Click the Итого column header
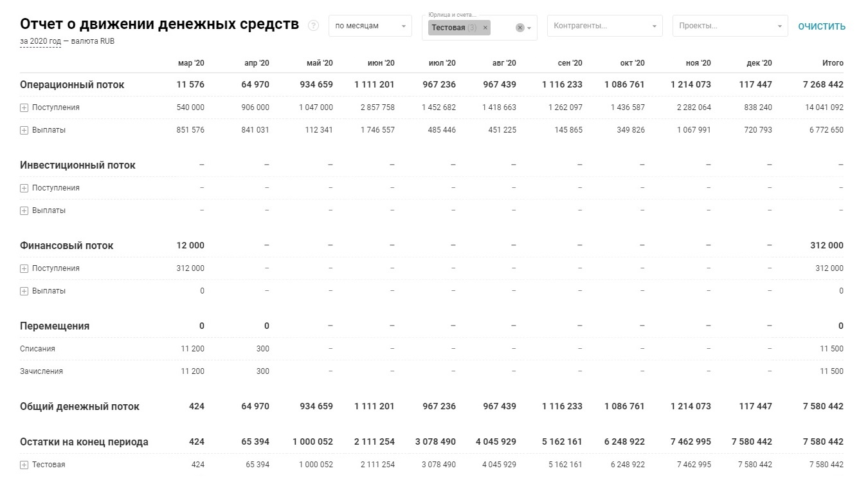The height and width of the screenshot is (502, 868). coord(833,63)
